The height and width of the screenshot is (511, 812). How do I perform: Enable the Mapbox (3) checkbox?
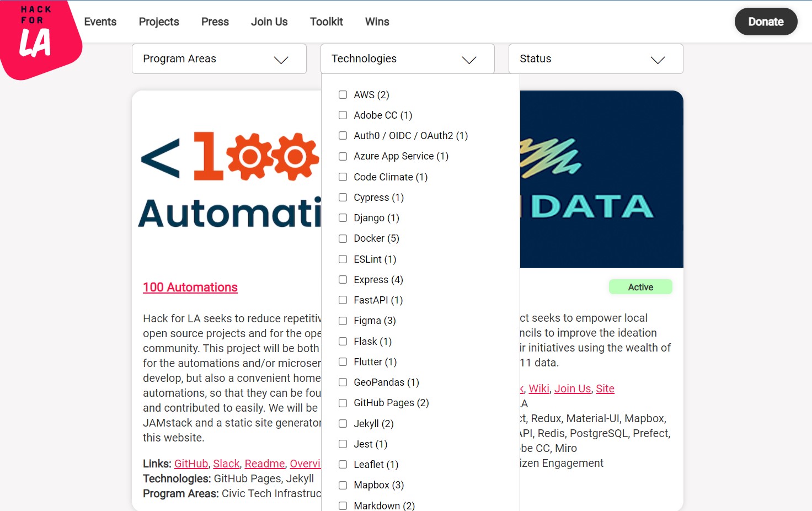[343, 485]
